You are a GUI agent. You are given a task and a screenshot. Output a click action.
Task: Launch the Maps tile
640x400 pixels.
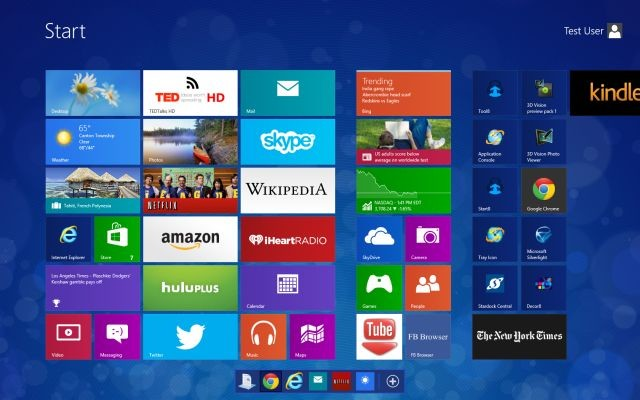(x=312, y=336)
